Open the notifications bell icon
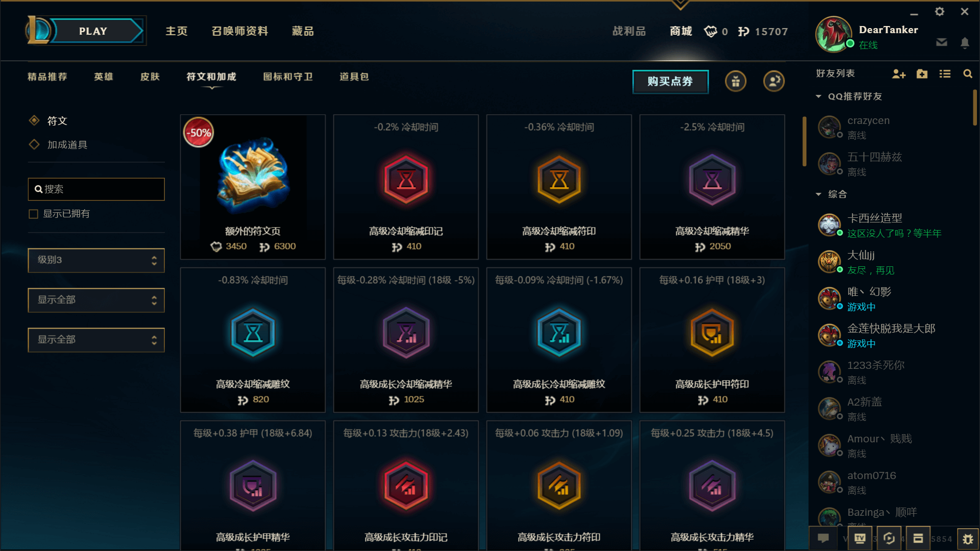The height and width of the screenshot is (551, 980). [965, 43]
